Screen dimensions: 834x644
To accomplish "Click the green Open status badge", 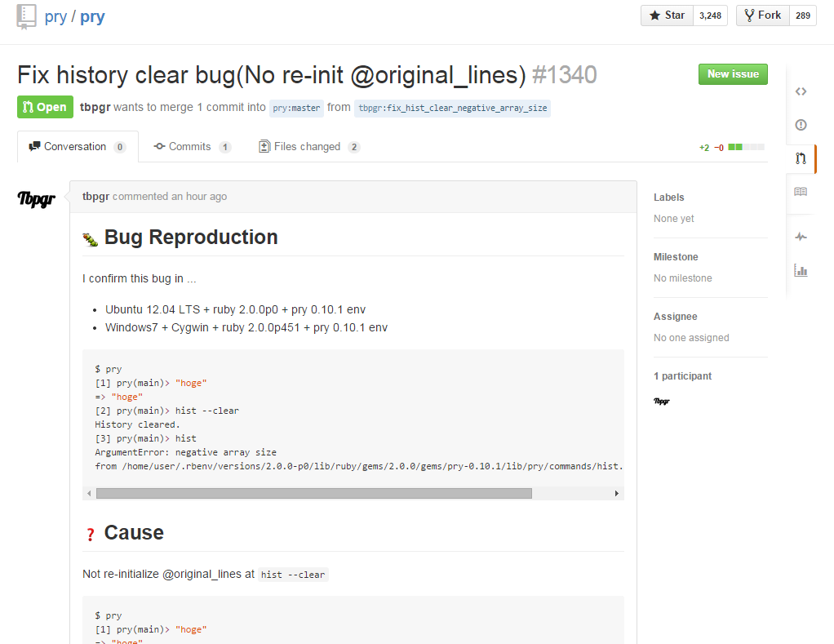I will click(x=45, y=106).
